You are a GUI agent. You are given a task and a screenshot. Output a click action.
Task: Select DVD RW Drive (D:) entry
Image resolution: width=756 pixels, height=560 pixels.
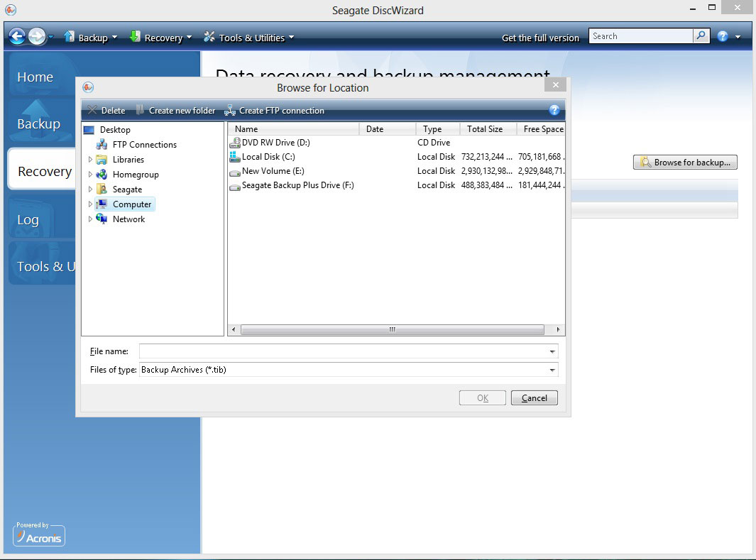pyautogui.click(x=275, y=143)
